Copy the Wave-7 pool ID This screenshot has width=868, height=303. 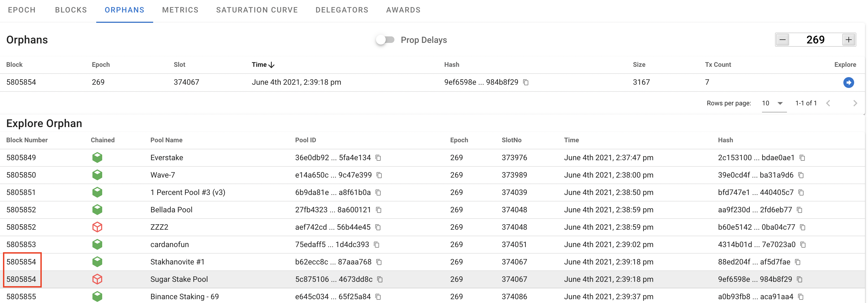tap(380, 175)
